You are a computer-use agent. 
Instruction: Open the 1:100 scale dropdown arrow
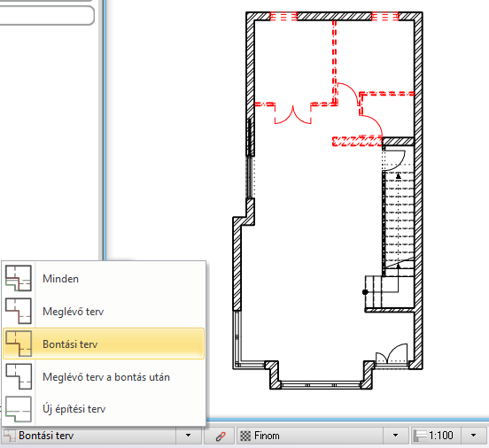coord(473,436)
